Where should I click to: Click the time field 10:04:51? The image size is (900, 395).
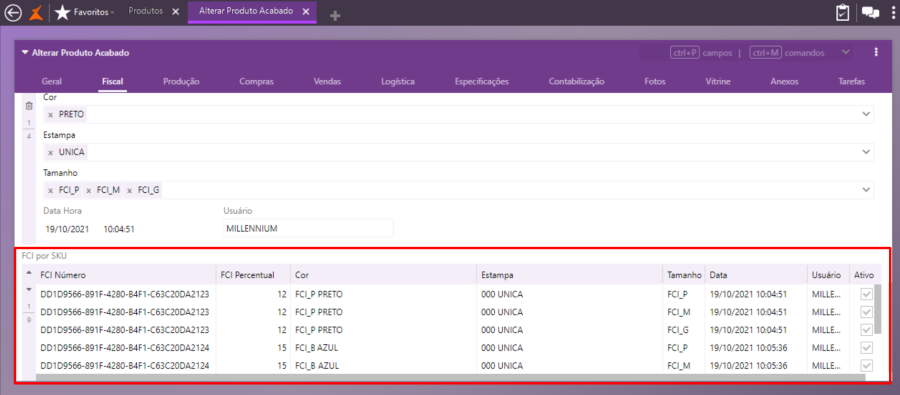click(119, 229)
